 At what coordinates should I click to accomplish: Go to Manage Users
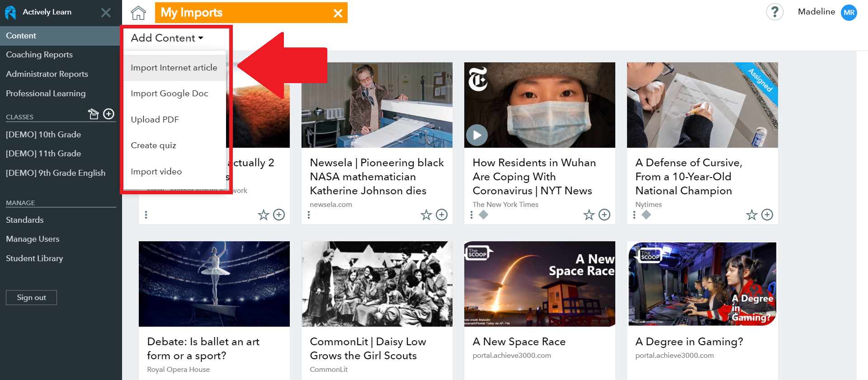click(x=33, y=239)
